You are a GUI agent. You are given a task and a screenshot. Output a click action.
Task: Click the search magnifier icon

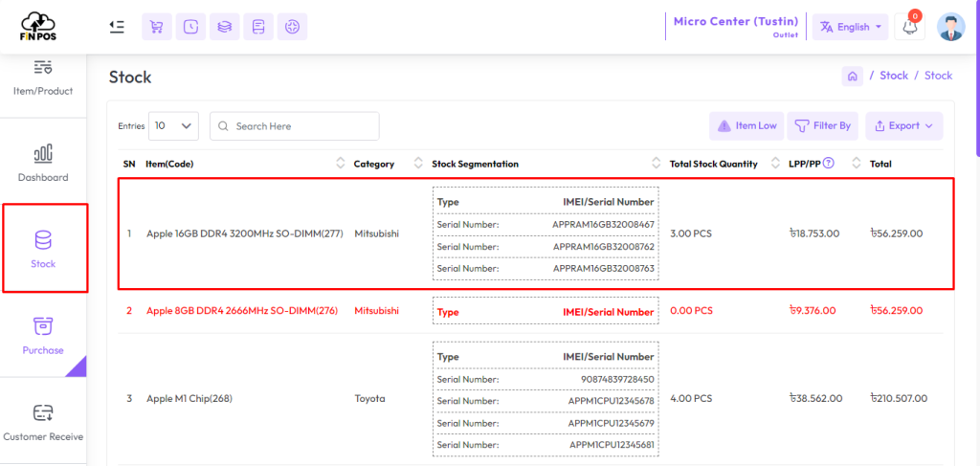point(223,126)
